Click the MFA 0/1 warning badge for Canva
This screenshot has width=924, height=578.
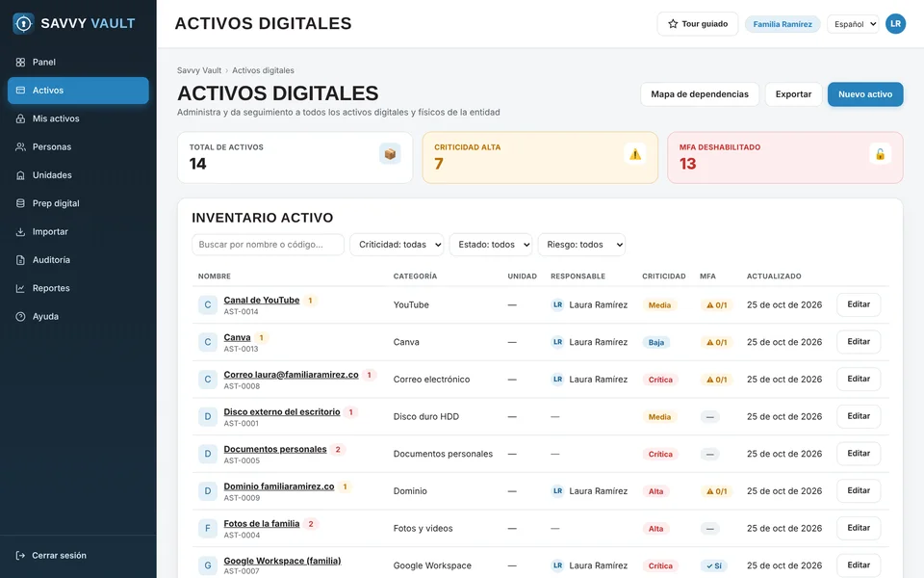[x=716, y=342]
